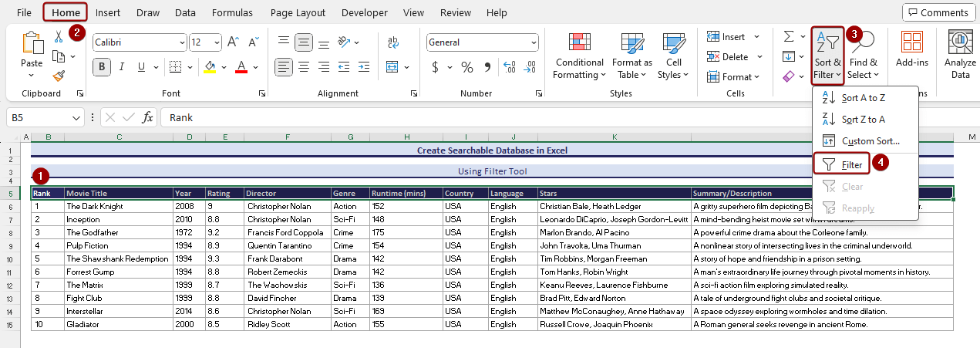Expand the Calibri font name dropdown
Viewport: 980px width, 348px height.
[182, 43]
